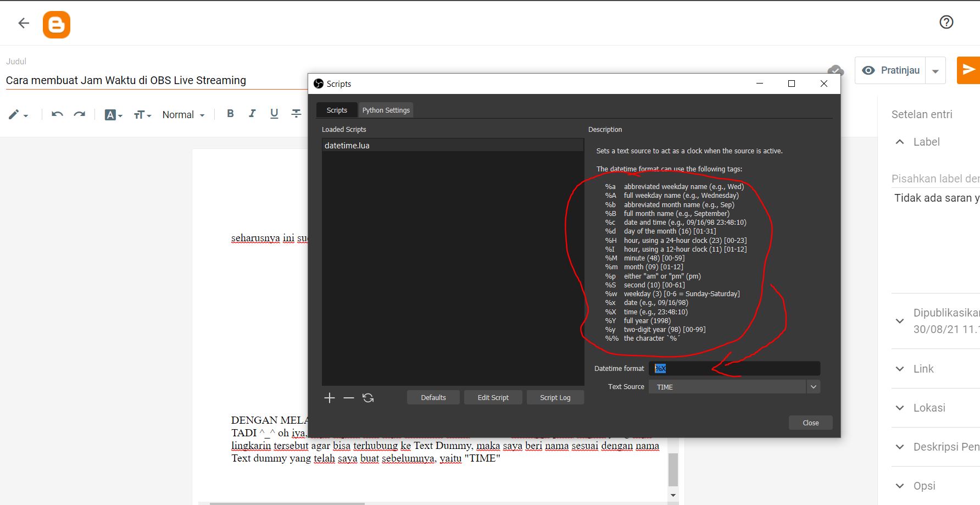Redo the edit in Blogger toolbar

(x=80, y=114)
